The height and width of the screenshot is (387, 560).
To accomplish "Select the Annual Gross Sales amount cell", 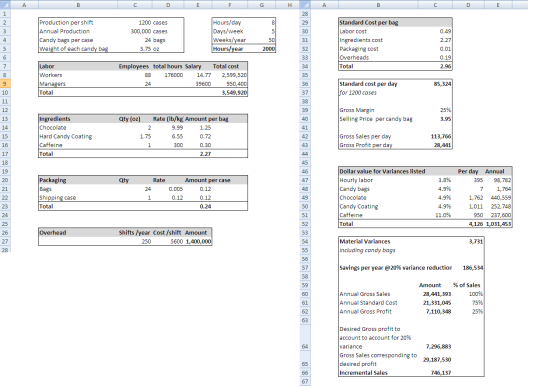I will (x=435, y=294).
